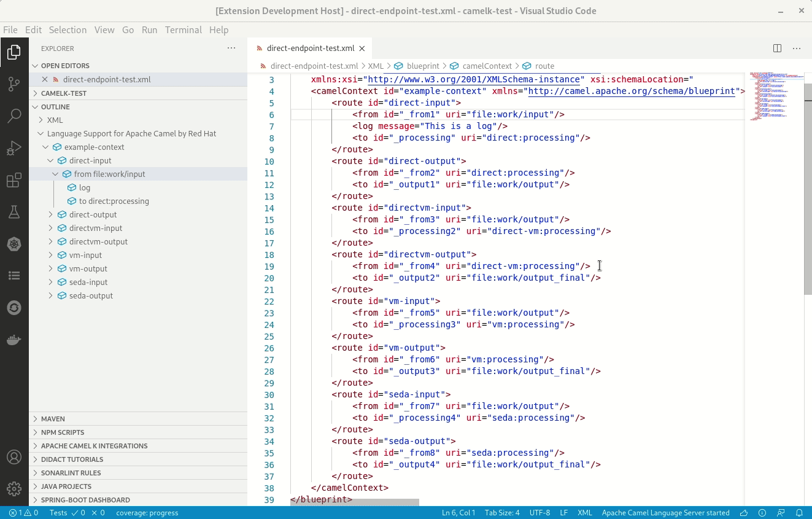812x519 pixels.
Task: Open the Search view
Action: click(15, 117)
